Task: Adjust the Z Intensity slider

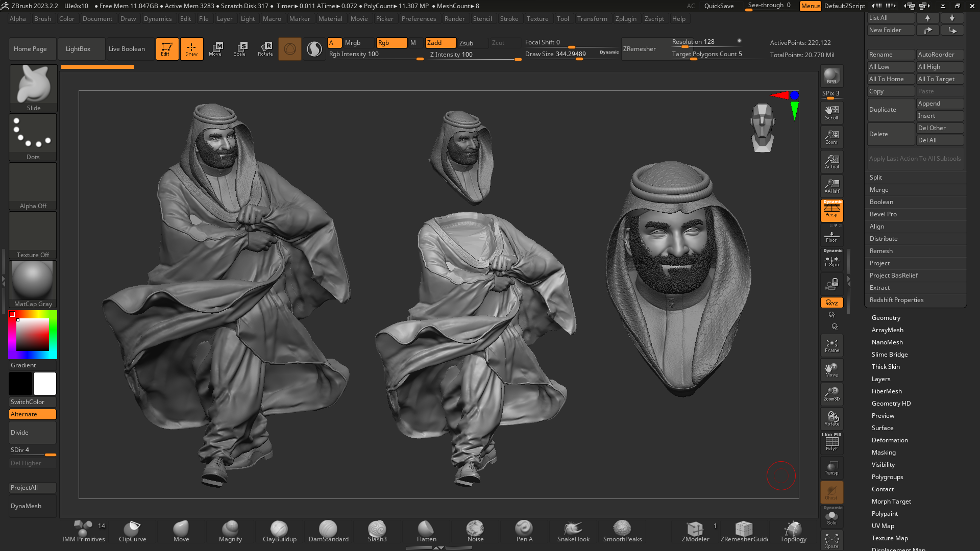Action: [475, 55]
